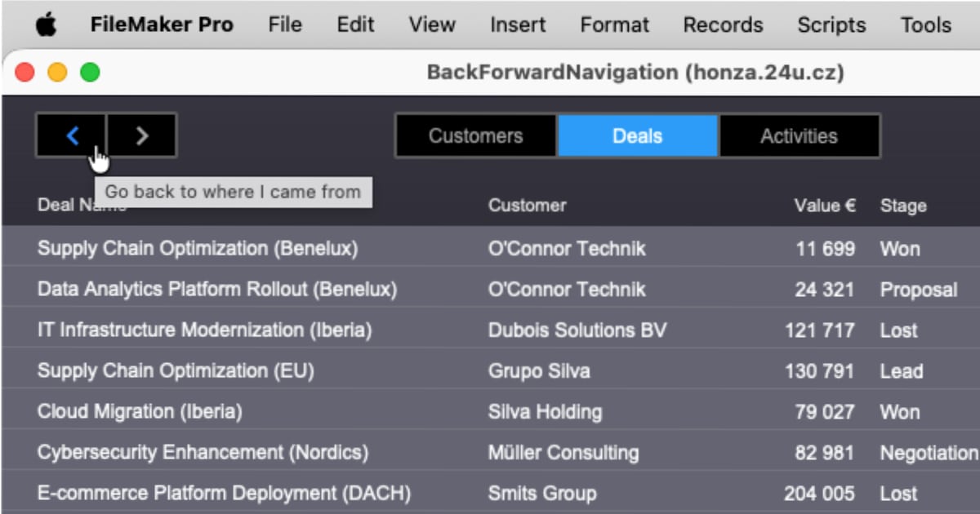Switch to the Customers tab
Viewport: 980px width, 514px height.
[476, 136]
